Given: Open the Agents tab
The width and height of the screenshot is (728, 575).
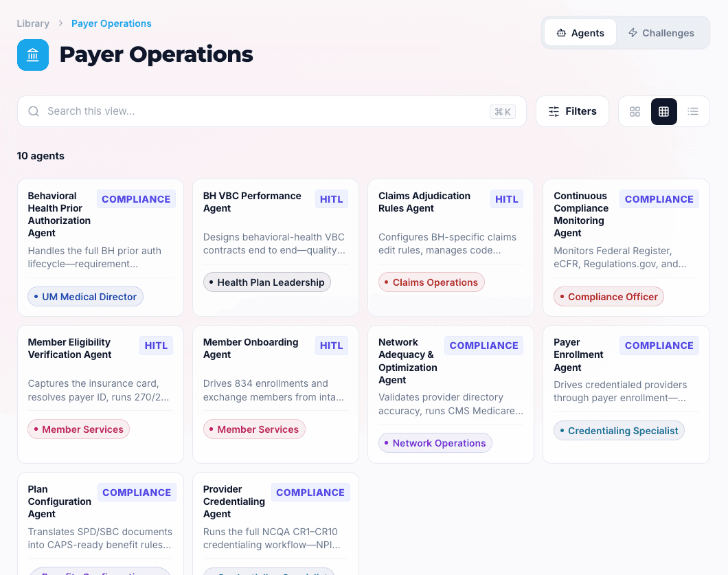Looking at the screenshot, I should 580,32.
